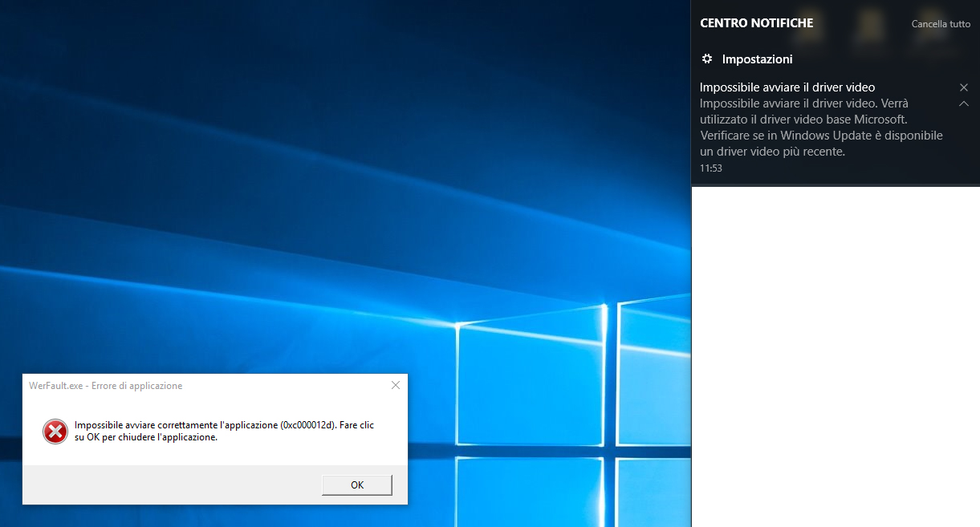Open the 'Impostazioni' notification group header

click(758, 59)
